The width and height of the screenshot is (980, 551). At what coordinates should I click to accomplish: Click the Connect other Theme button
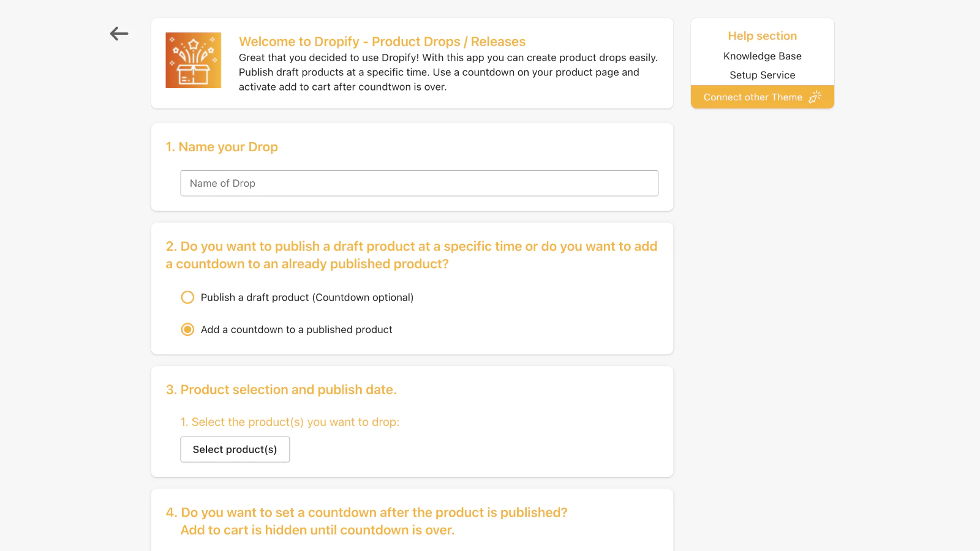[x=762, y=97]
